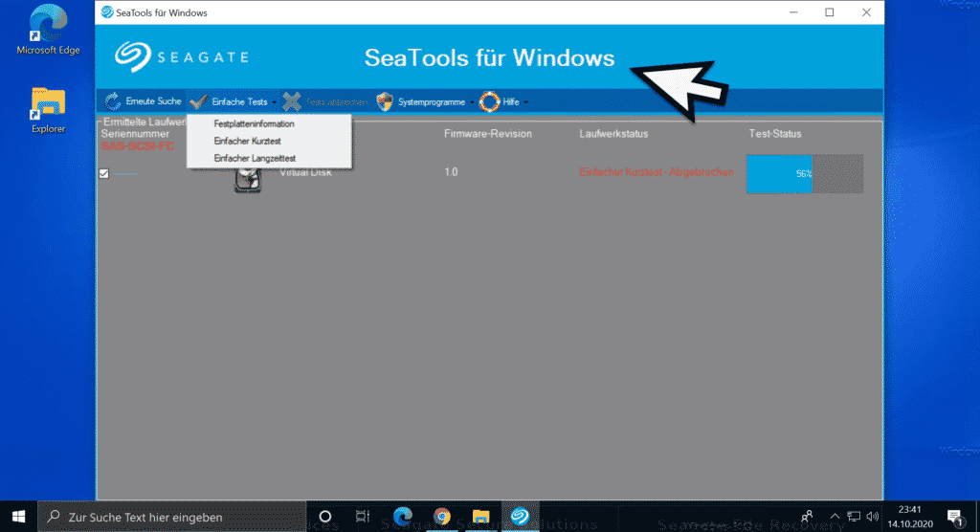
Task: Click the Tests abbrechen X icon
Action: [292, 101]
